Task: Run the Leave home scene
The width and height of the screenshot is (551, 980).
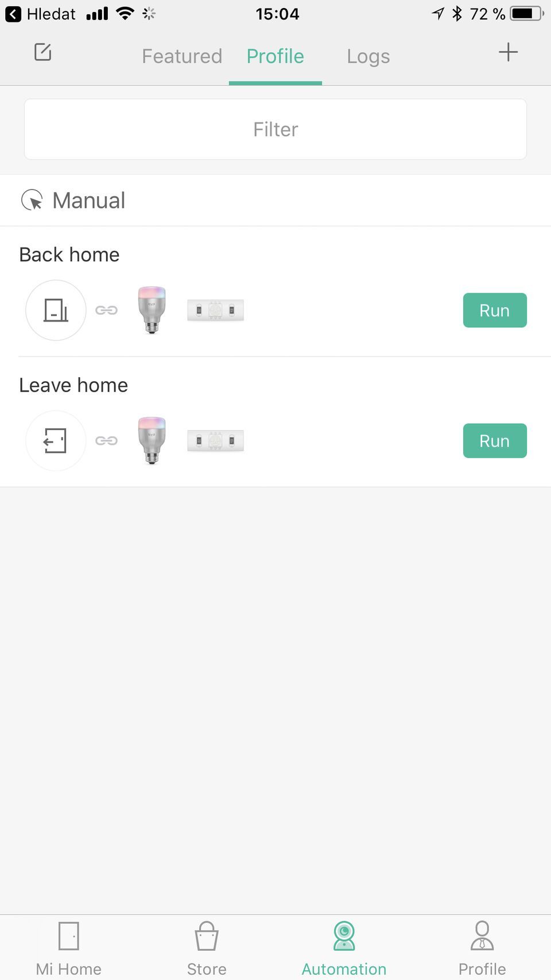Action: [x=495, y=440]
